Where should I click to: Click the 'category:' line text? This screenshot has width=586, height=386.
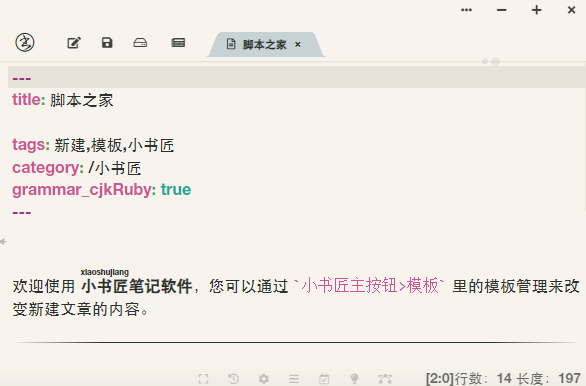77,168
